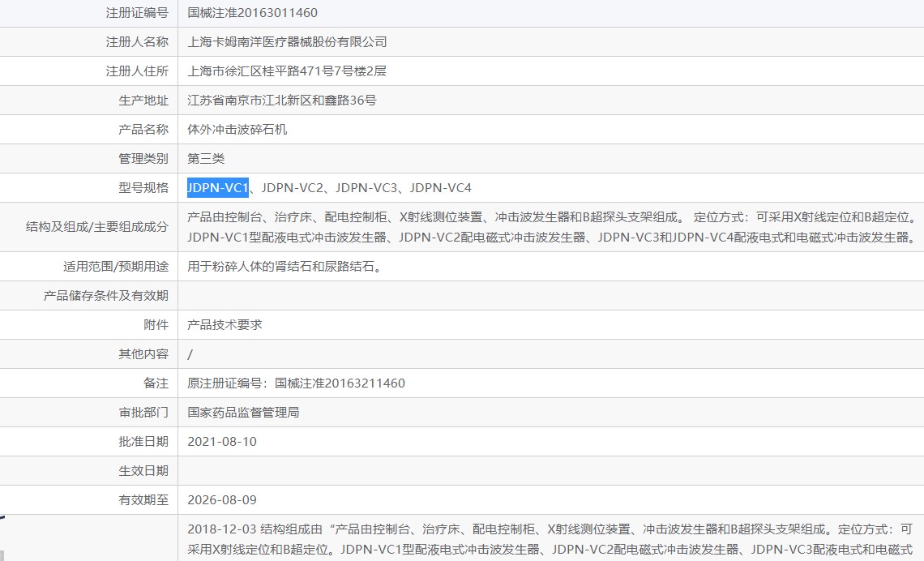
Task: Click structure text line starting JDPN-VC1型配液电式
Action: 552,237
